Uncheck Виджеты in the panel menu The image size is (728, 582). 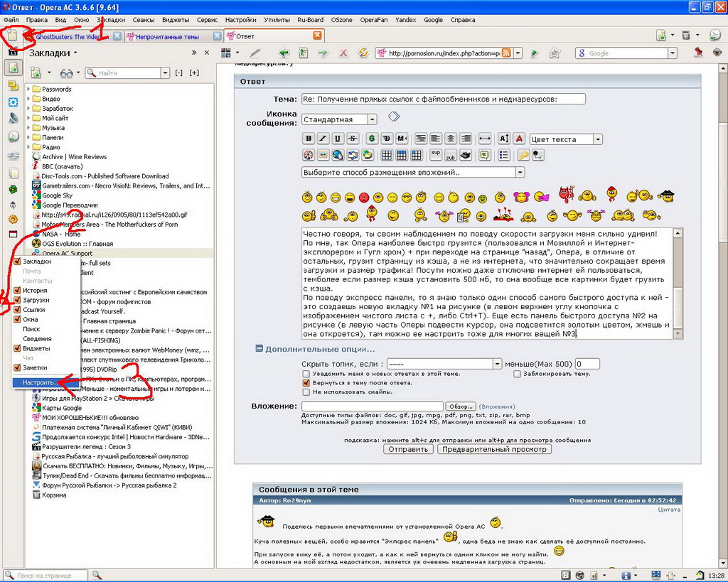click(x=18, y=348)
